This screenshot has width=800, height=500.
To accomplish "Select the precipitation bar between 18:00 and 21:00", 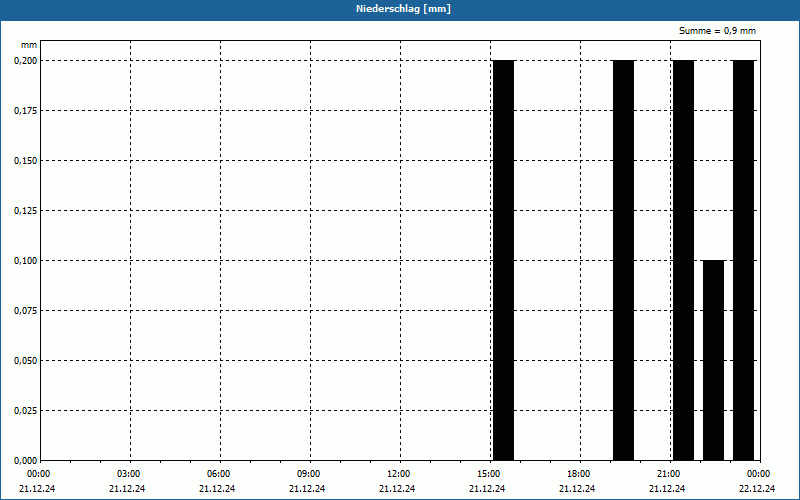I will (623, 260).
